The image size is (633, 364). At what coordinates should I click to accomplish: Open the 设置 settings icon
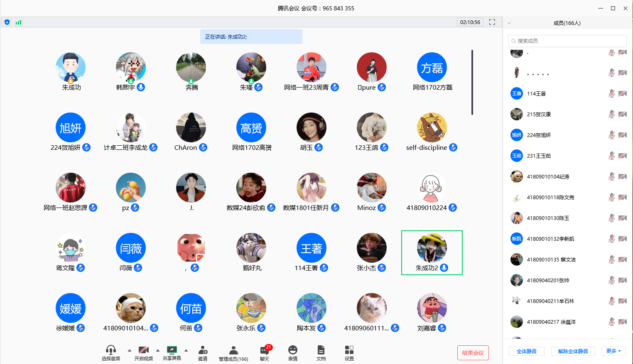349,352
